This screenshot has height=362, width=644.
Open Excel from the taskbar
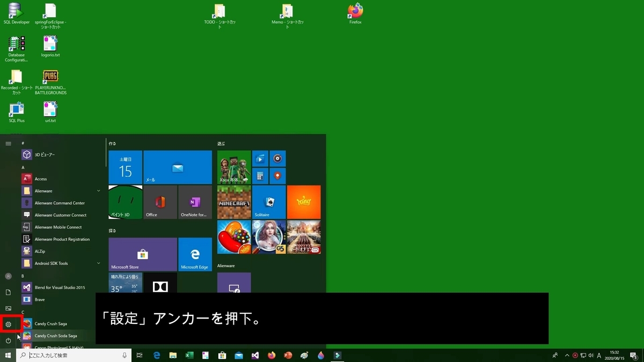pyautogui.click(x=189, y=355)
